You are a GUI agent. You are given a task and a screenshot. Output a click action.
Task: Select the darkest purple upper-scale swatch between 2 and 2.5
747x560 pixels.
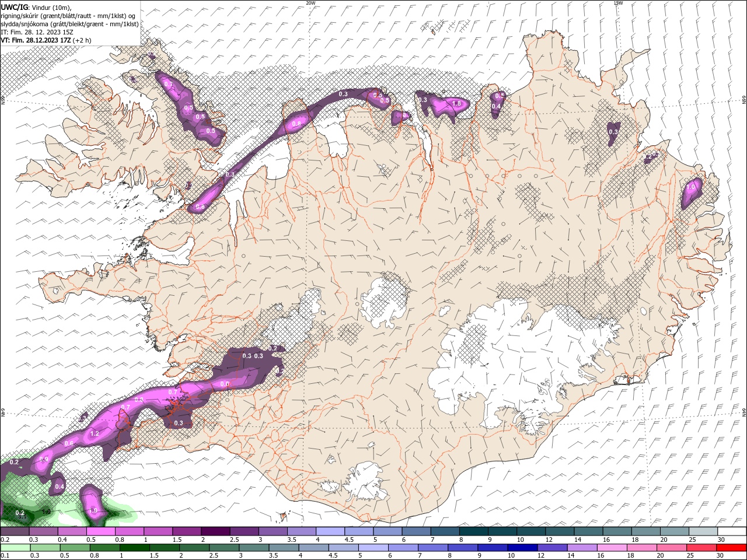tap(215, 531)
